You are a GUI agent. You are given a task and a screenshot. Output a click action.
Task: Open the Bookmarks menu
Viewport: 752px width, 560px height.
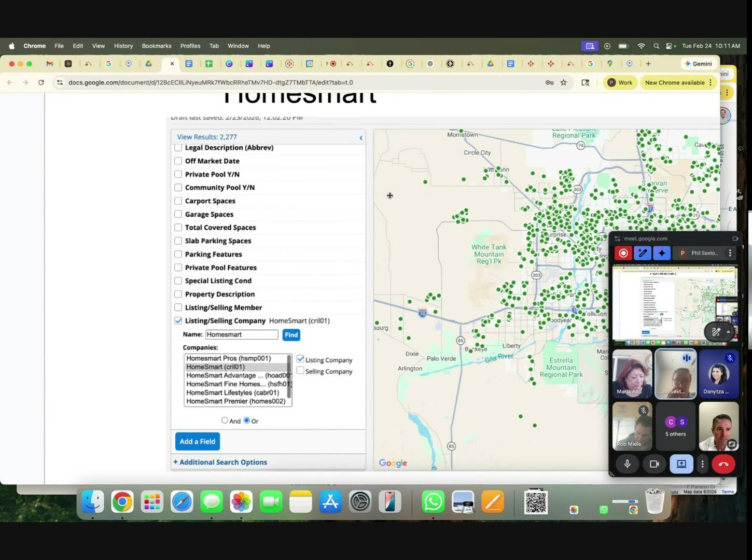[x=157, y=46]
